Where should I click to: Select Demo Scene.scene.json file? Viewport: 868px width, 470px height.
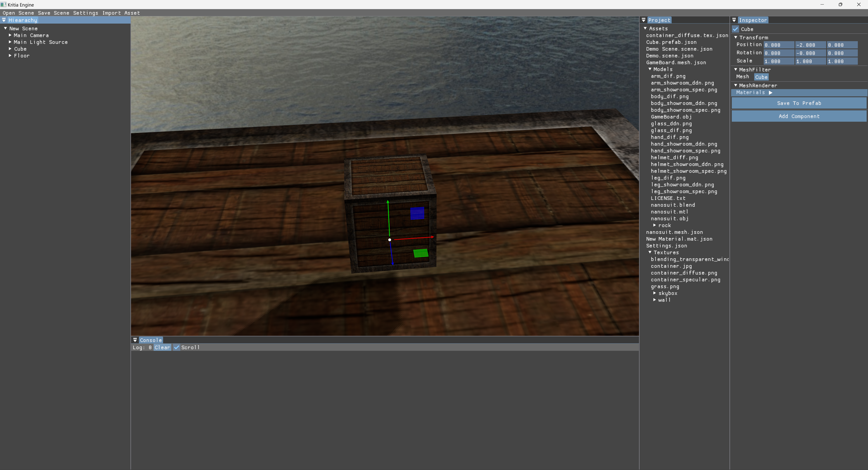[679, 49]
